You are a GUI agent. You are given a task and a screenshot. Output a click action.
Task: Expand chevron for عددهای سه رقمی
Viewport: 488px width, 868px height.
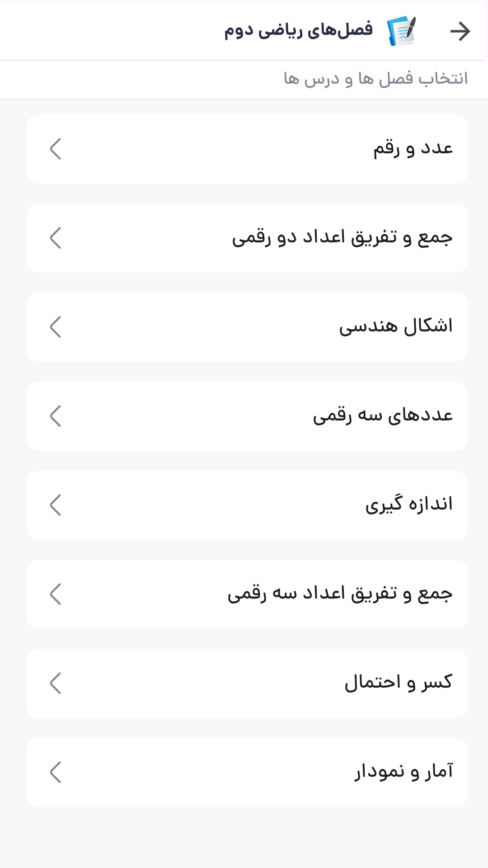tap(56, 416)
